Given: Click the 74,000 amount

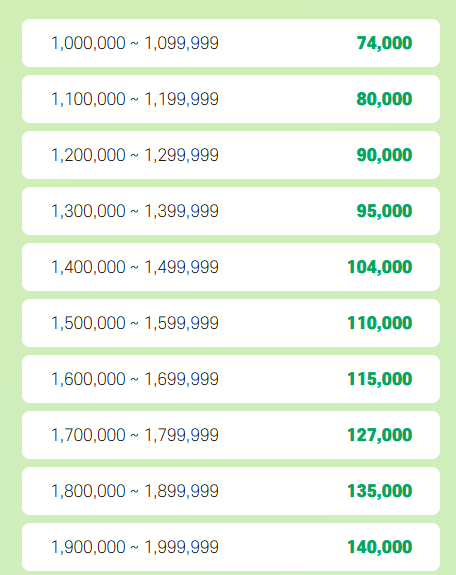Looking at the screenshot, I should tap(384, 43).
